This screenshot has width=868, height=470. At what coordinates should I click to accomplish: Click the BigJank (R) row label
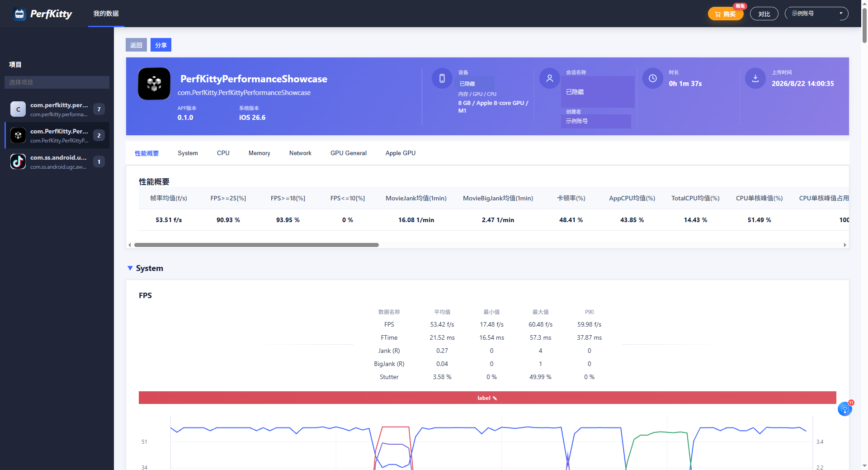click(389, 364)
